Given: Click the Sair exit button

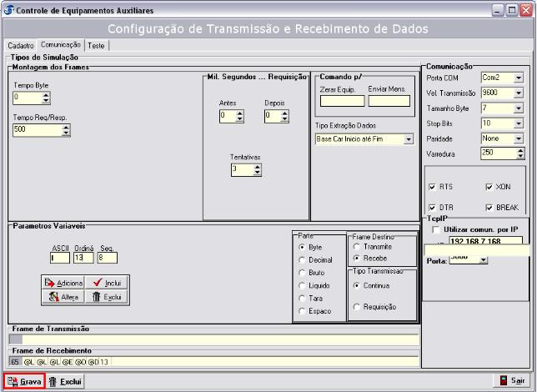Looking at the screenshot, I should (x=514, y=381).
